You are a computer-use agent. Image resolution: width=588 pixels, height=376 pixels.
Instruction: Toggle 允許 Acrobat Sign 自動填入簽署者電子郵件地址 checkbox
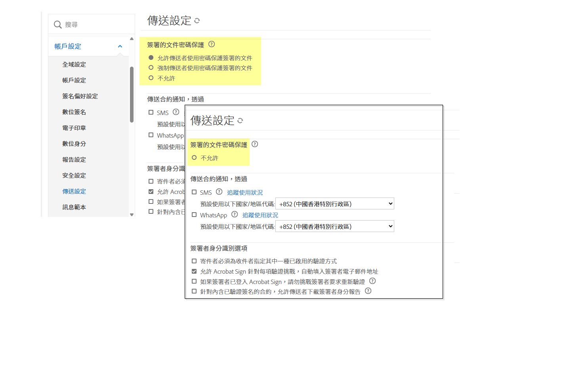point(194,271)
